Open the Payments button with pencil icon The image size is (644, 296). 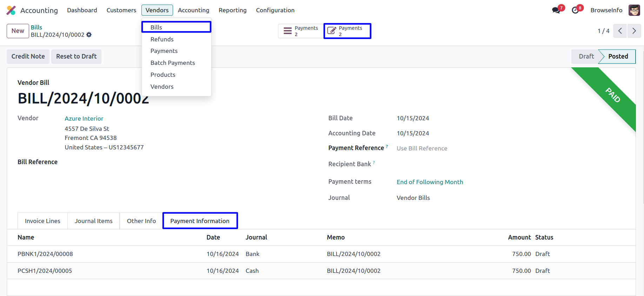point(347,31)
